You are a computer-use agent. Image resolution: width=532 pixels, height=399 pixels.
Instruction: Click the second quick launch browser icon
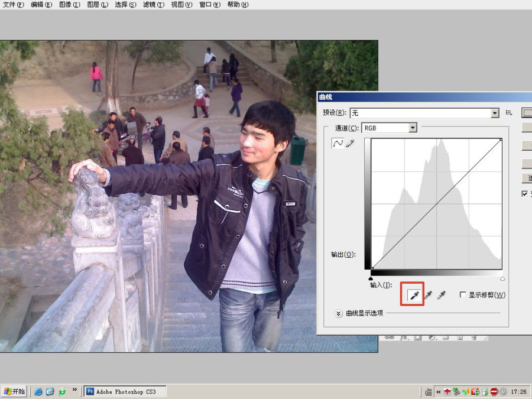pyautogui.click(x=50, y=391)
